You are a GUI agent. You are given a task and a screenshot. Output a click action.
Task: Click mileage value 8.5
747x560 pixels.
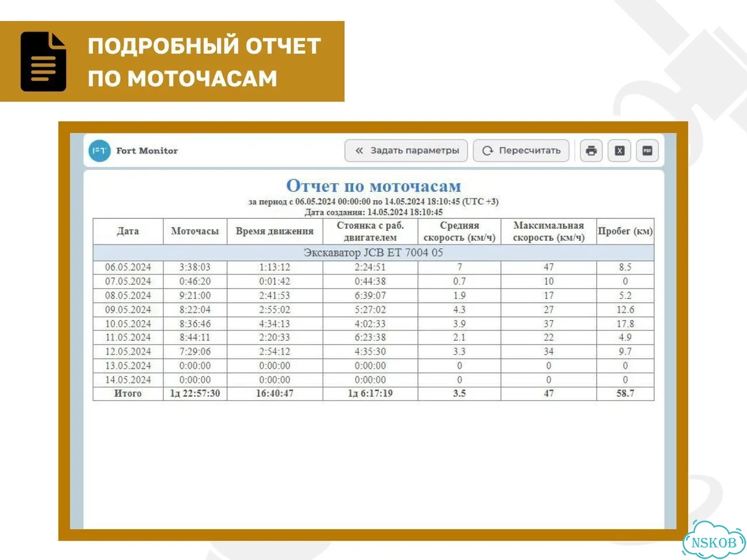click(625, 267)
